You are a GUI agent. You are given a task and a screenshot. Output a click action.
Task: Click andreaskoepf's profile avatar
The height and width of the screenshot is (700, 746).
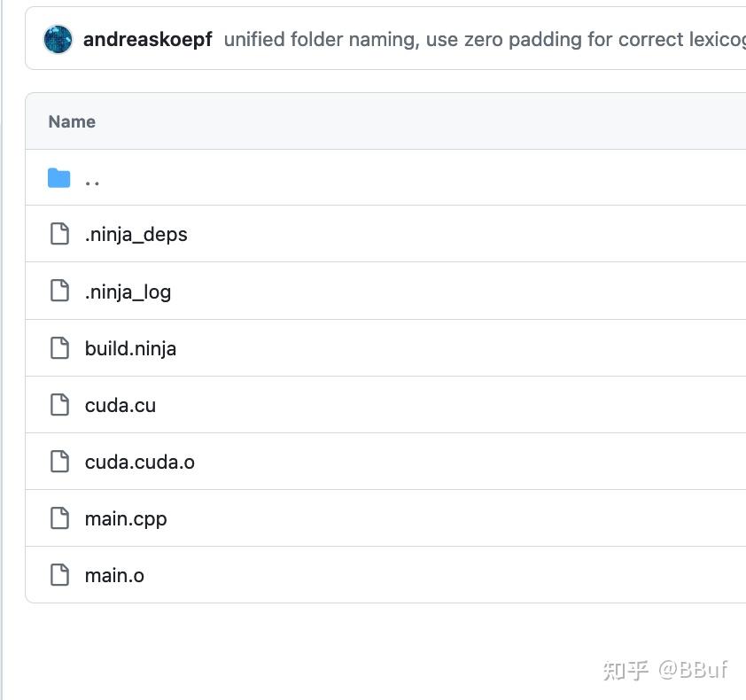[x=58, y=39]
